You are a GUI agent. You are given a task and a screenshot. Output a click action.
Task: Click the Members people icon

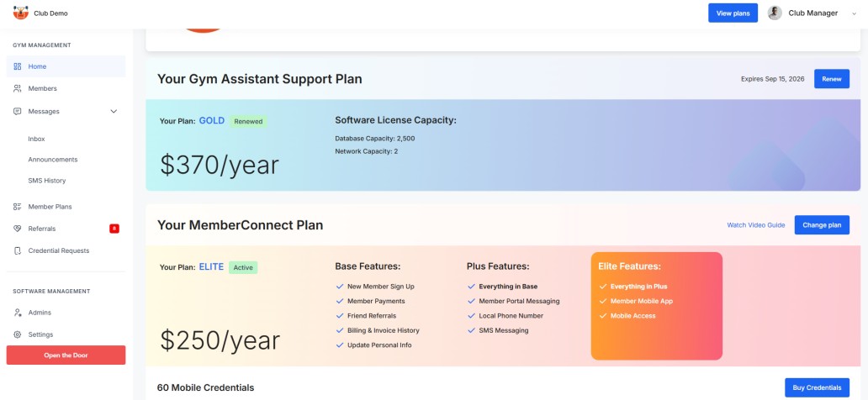[18, 88]
